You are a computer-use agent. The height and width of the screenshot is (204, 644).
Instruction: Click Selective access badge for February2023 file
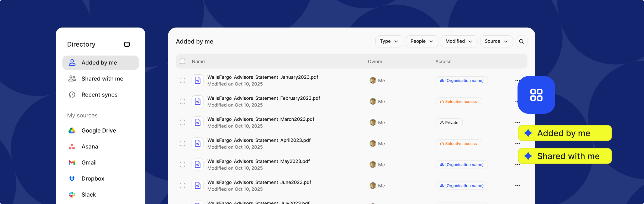tap(458, 101)
